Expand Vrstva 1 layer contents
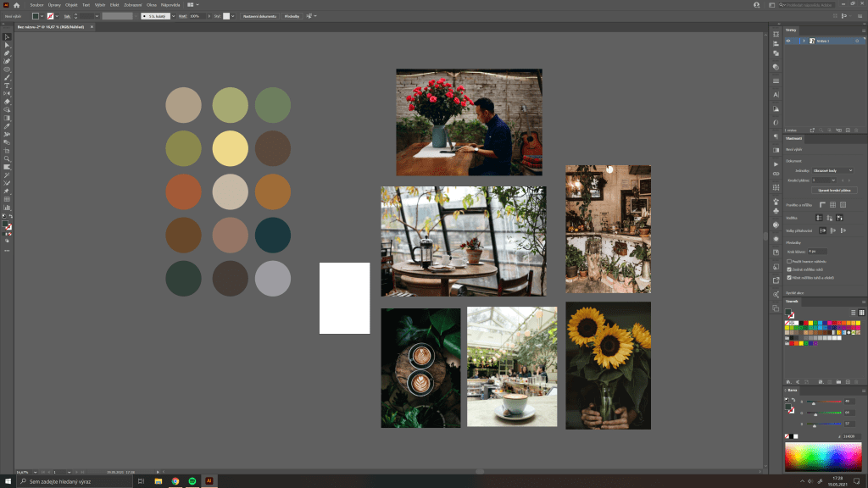Viewport: 868px width, 488px height. (804, 41)
